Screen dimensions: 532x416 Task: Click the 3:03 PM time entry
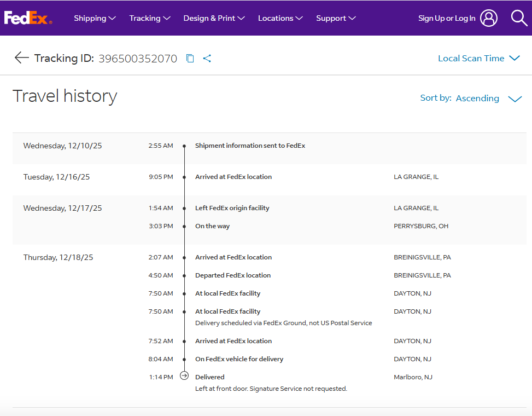pyautogui.click(x=161, y=226)
